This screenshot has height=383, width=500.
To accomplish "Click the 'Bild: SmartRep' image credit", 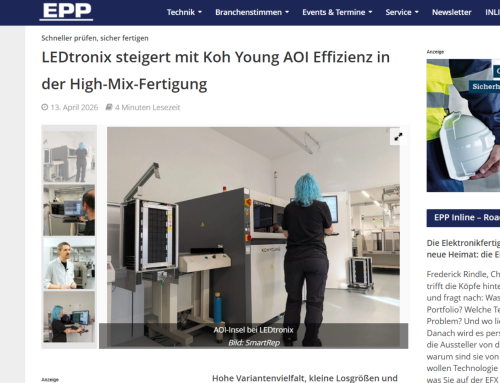I will click(x=254, y=343).
